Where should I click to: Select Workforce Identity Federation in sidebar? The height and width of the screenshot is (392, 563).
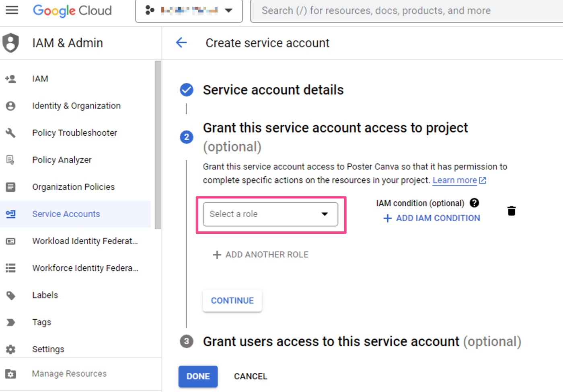coord(85,268)
